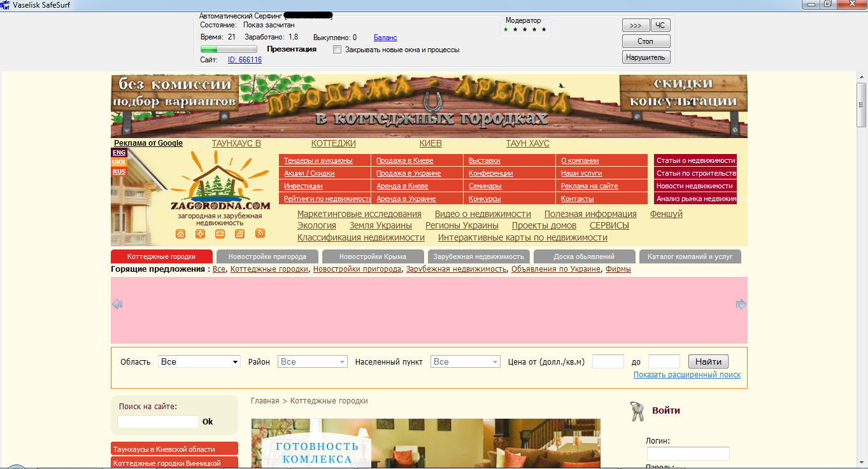Open the Населенный пункт dropdown
The image size is (868, 469).
point(465,361)
